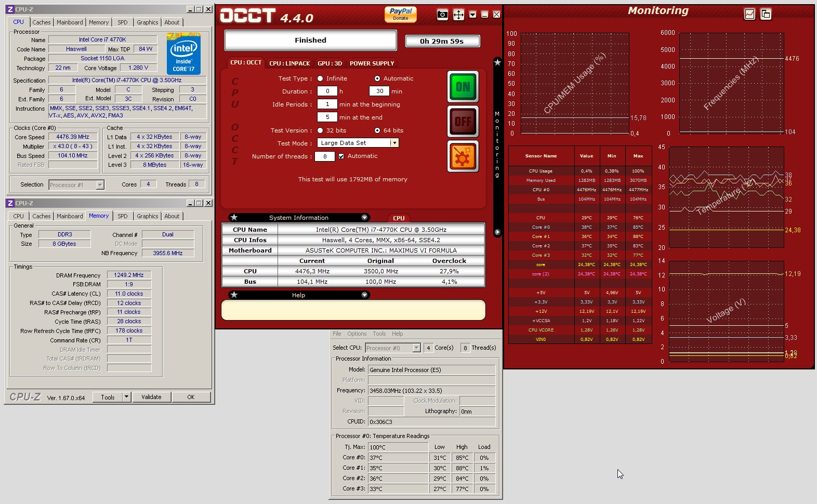Screen dimensions: 817x504
Task: Switch to GPU:3D test tab
Action: 330,63
